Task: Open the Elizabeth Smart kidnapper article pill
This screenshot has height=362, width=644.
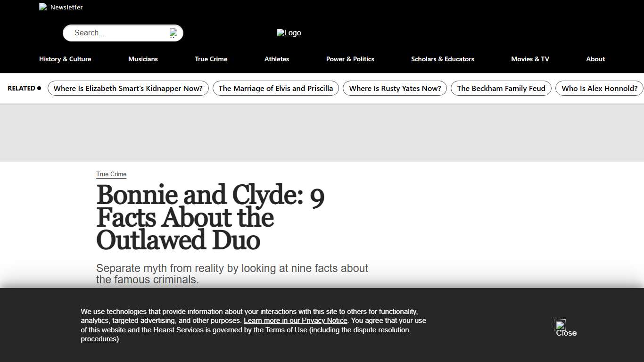Action: tap(128, 88)
